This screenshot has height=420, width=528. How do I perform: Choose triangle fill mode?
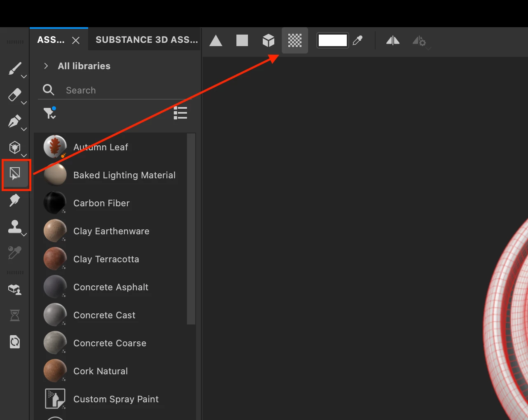coord(216,40)
